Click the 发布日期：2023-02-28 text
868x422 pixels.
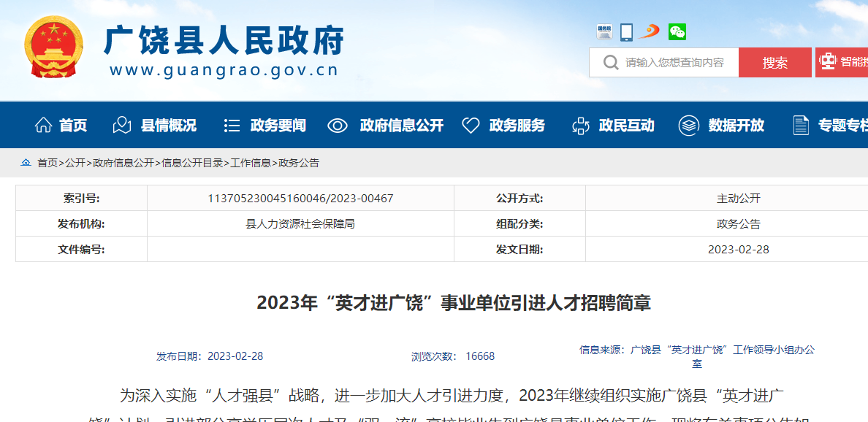point(210,356)
